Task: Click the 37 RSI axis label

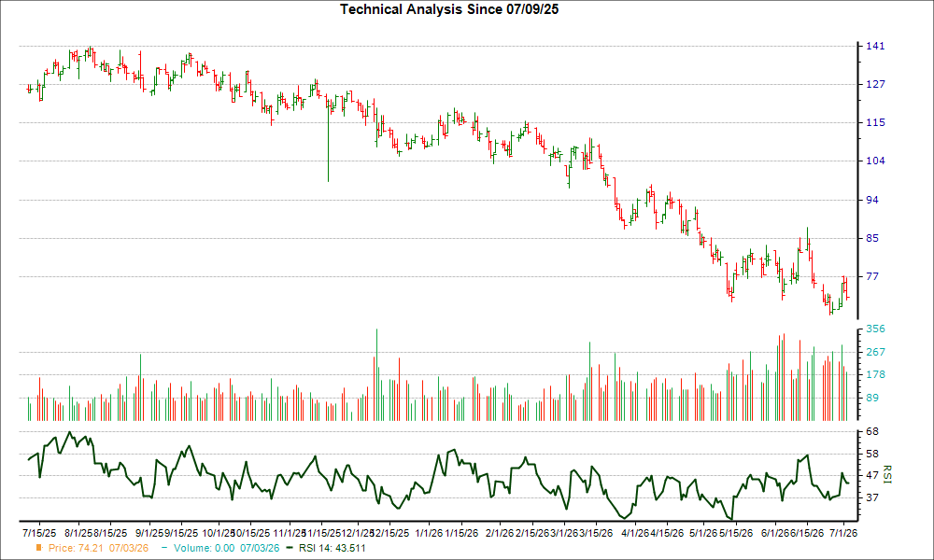Action: pyautogui.click(x=872, y=497)
